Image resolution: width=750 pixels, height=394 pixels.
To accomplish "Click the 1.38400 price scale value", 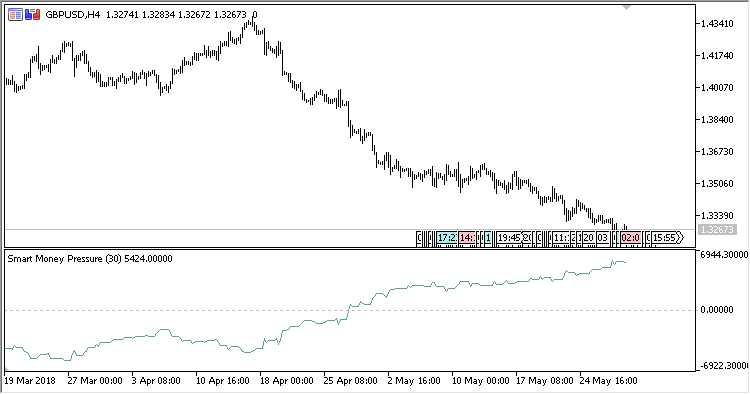I will coord(717,120).
